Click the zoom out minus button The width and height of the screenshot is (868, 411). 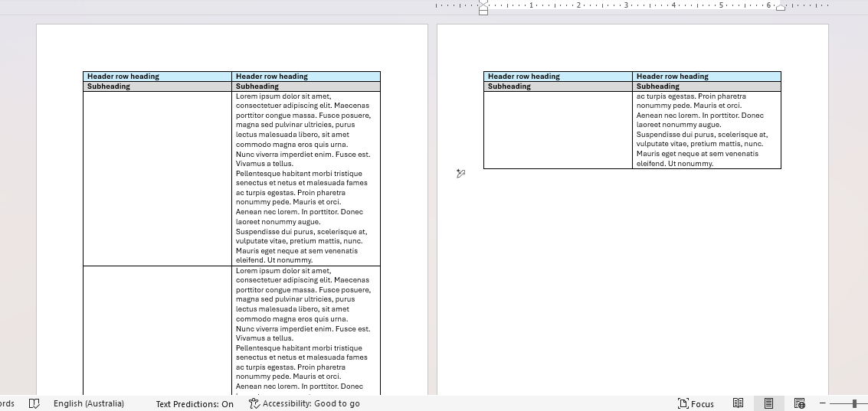click(x=823, y=403)
